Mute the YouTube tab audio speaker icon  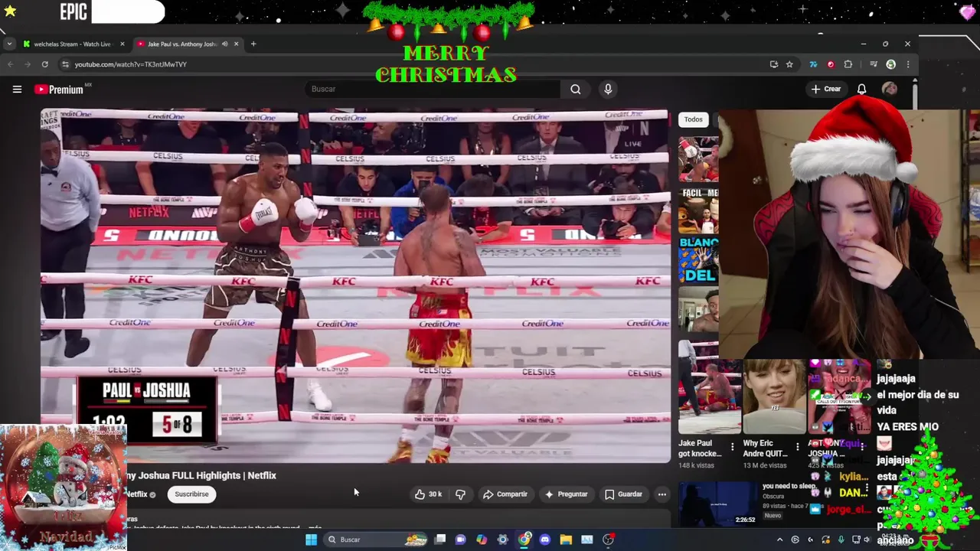pyautogui.click(x=224, y=44)
